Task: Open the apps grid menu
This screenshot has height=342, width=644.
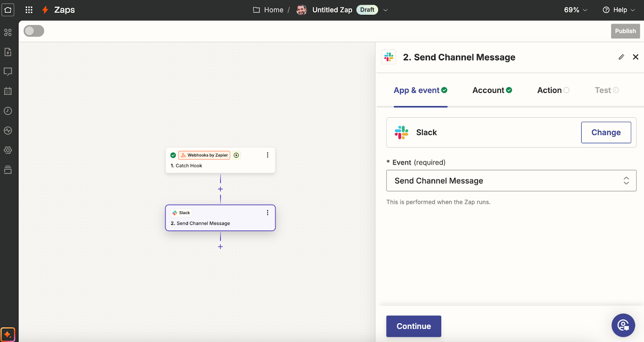Action: tap(29, 10)
